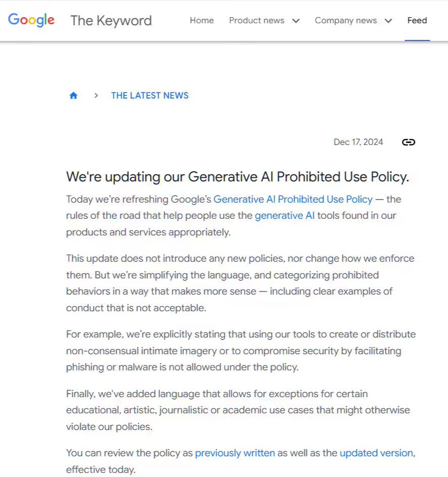Viewport: 448px width, 477px height.
Task: Open the Product news menu
Action: point(257,21)
